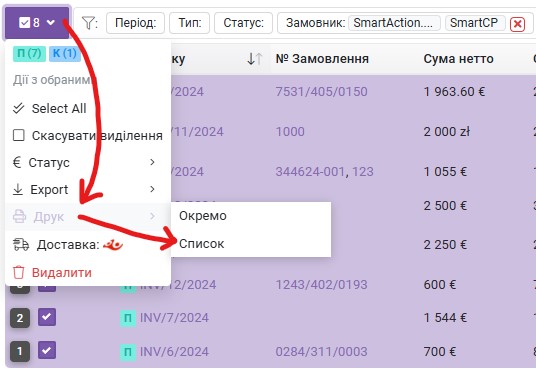Screen dimensions: 536x375
Task: Click the filter funnel icon
Action: tap(88, 23)
